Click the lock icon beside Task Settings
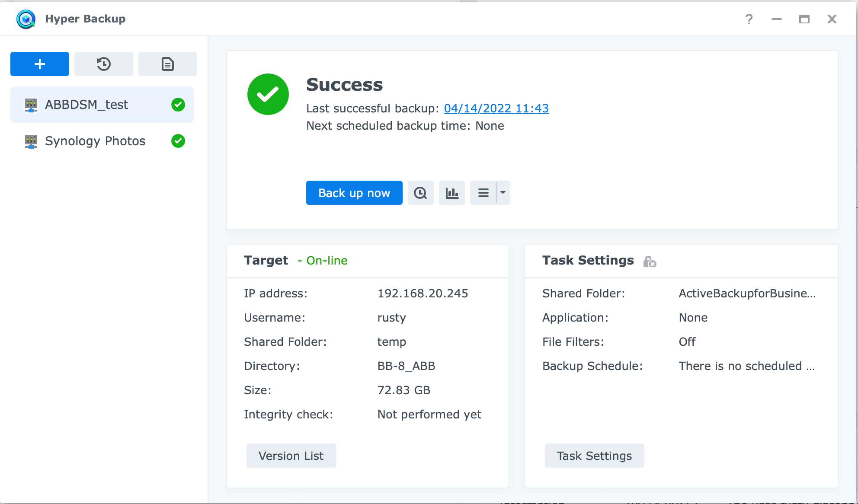This screenshot has width=858, height=504. [x=650, y=262]
